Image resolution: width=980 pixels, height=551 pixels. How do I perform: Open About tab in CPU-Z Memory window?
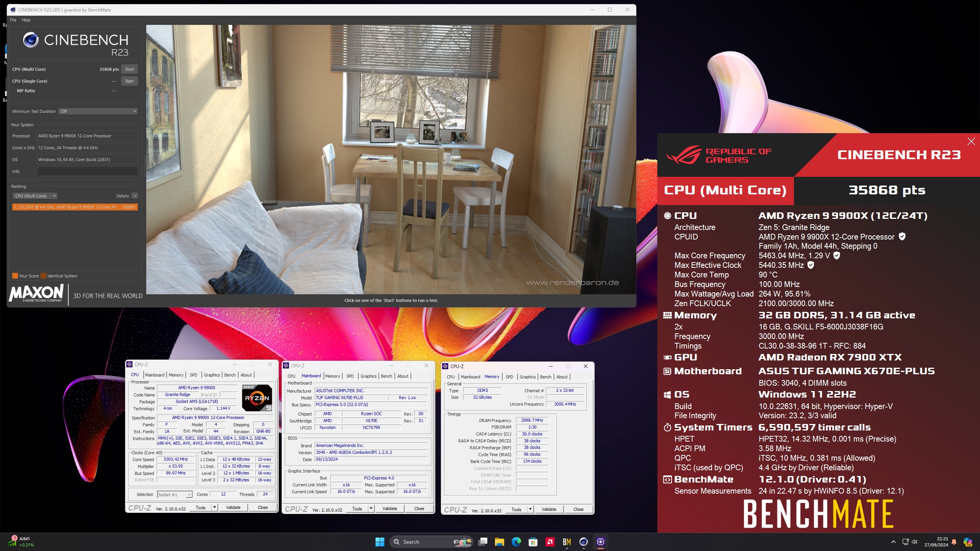(562, 377)
